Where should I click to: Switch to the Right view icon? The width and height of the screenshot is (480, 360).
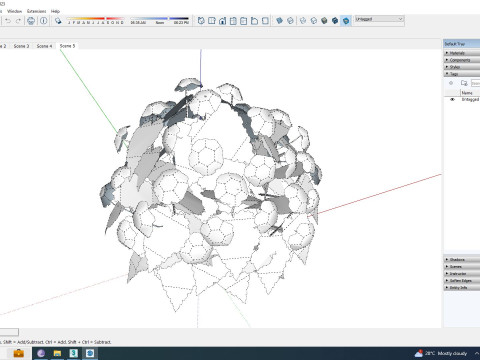(x=233, y=21)
